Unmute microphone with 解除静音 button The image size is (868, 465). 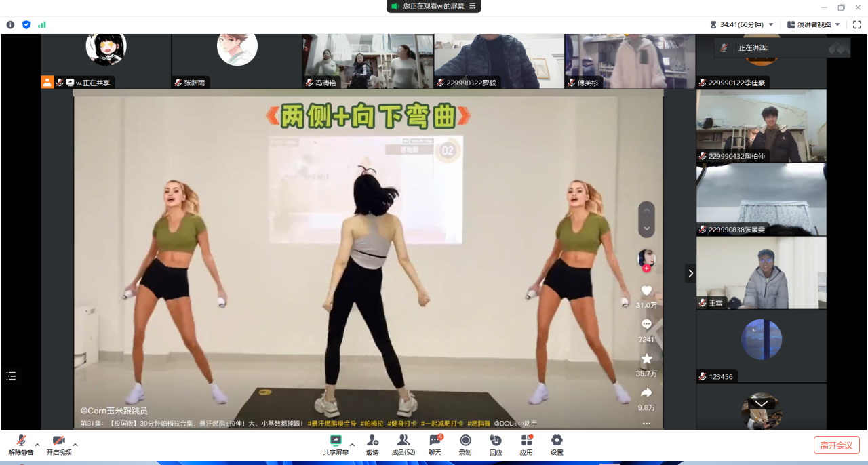tap(20, 443)
